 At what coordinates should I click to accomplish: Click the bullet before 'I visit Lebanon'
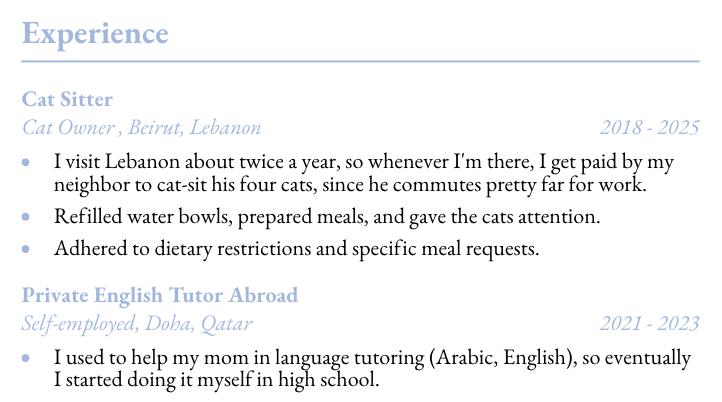[26, 162]
